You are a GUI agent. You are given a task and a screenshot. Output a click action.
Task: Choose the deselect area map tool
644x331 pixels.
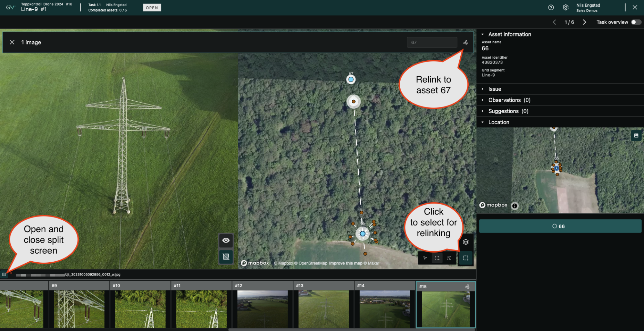point(449,258)
